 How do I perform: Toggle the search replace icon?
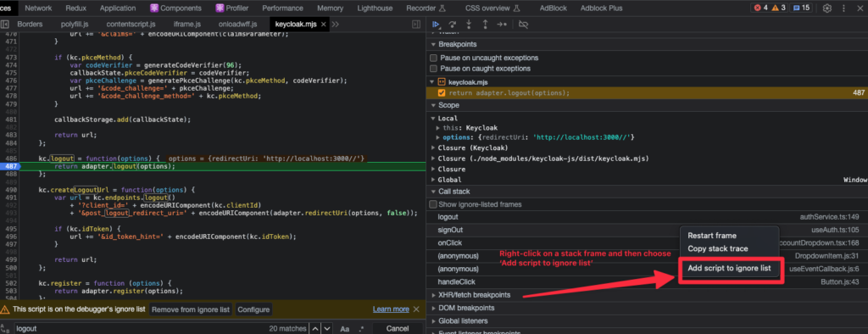(x=4, y=328)
